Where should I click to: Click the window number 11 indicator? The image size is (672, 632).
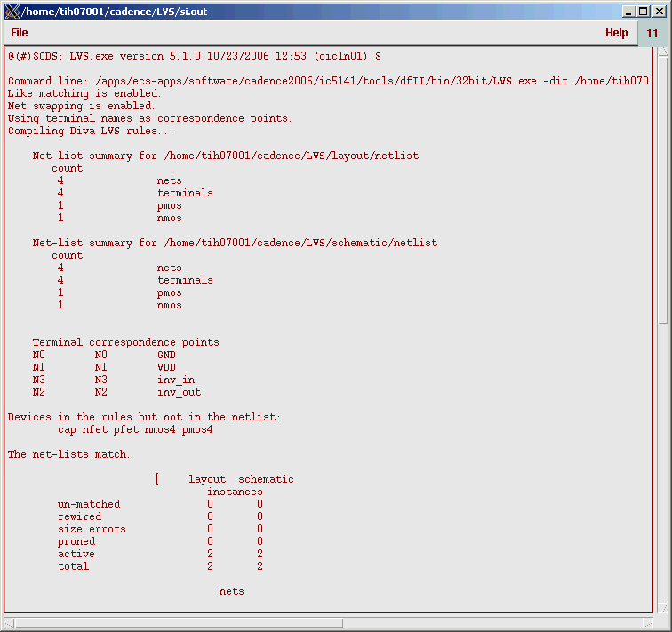coord(652,33)
